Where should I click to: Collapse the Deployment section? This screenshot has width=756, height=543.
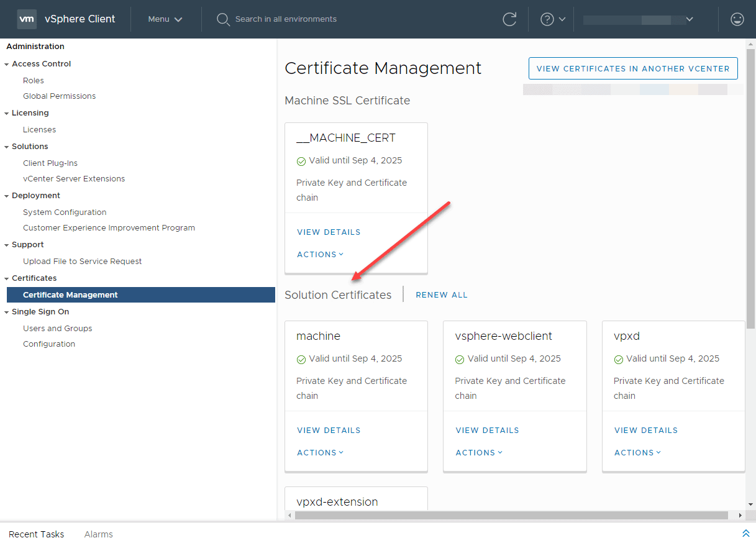click(6, 196)
